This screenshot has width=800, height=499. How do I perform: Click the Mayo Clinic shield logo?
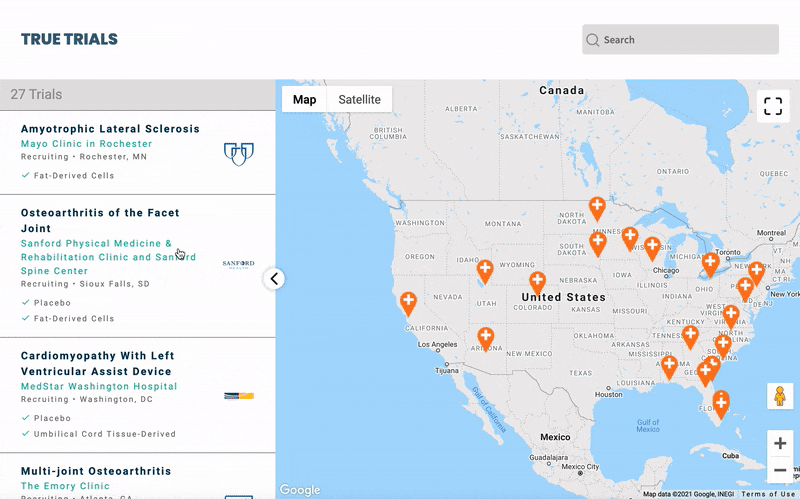coord(239,154)
